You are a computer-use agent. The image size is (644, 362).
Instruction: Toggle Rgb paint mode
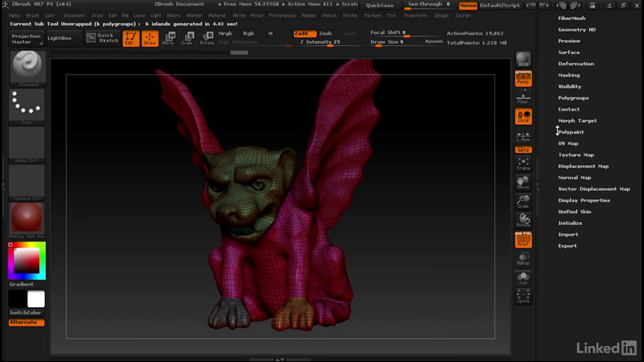pos(249,33)
